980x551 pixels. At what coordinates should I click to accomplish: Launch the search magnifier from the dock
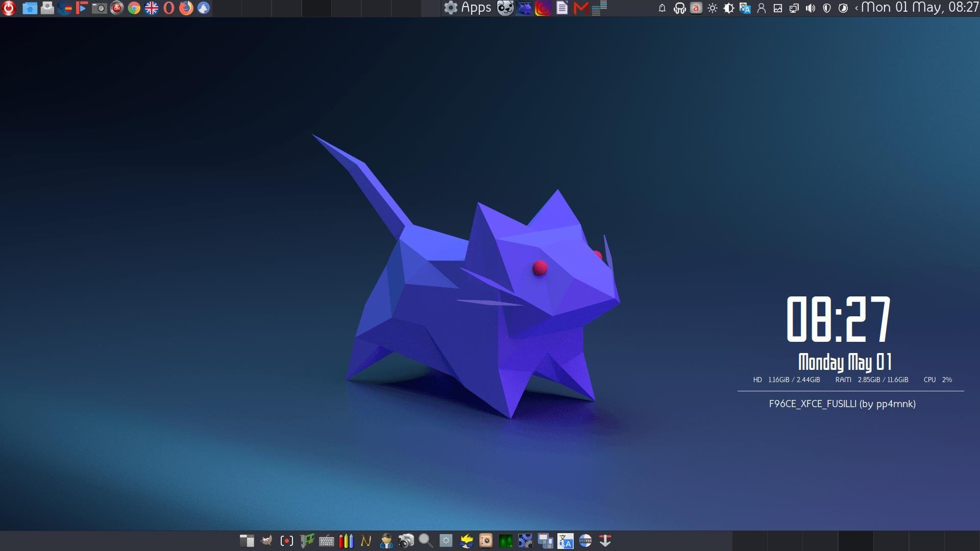pyautogui.click(x=426, y=541)
